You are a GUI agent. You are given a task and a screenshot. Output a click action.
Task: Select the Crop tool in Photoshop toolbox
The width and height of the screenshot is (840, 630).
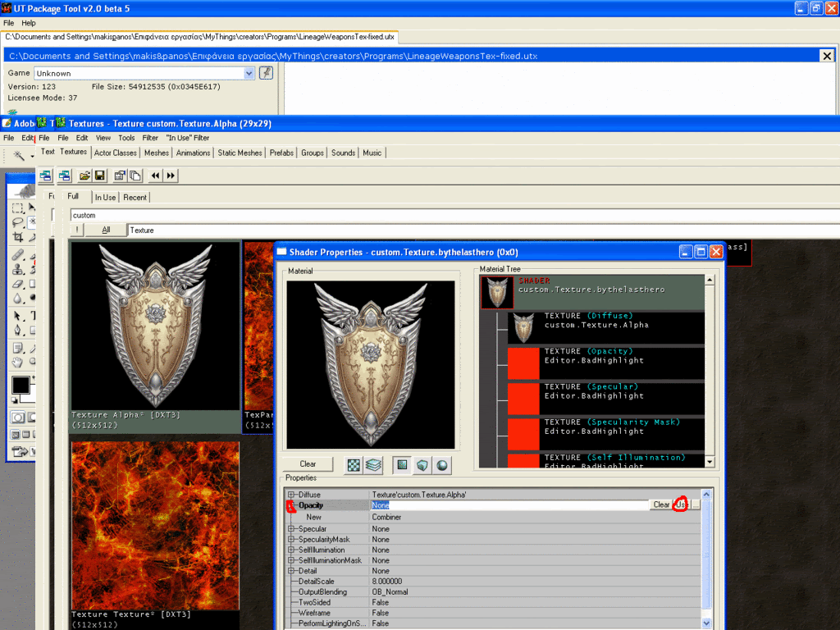coord(17,237)
